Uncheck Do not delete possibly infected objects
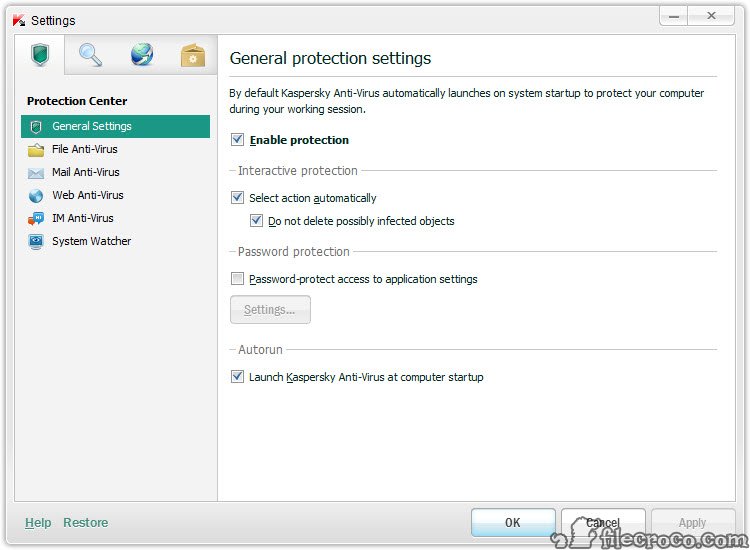This screenshot has height=550, width=750. click(256, 220)
